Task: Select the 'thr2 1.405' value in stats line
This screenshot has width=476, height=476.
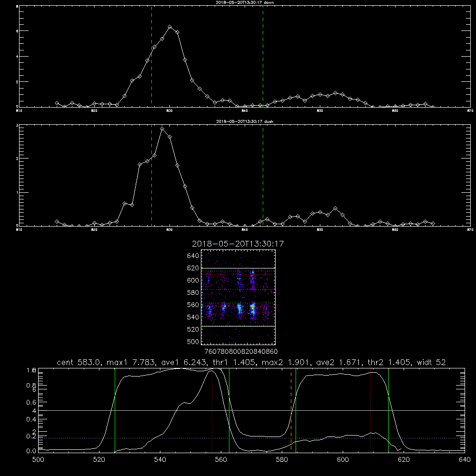Action: coord(389,362)
